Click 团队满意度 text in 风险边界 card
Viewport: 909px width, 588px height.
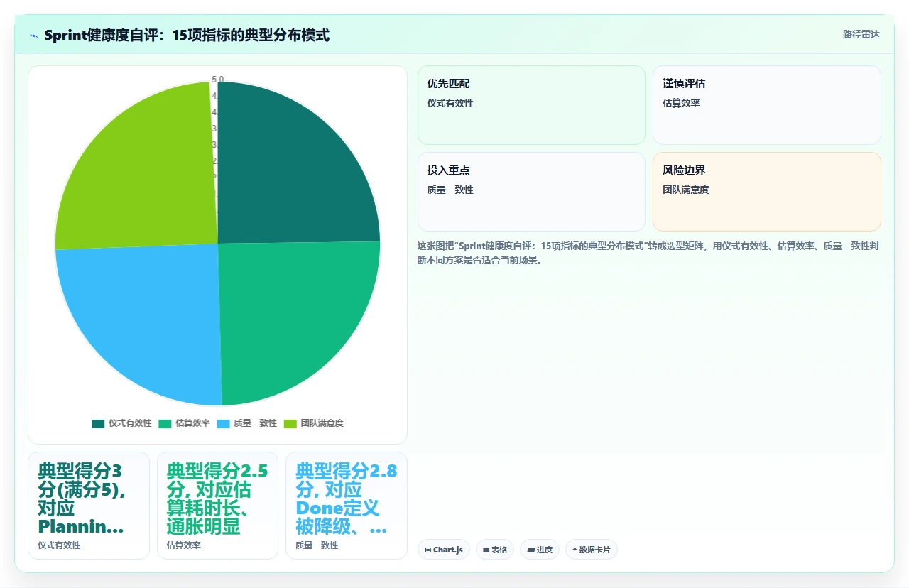tap(686, 190)
